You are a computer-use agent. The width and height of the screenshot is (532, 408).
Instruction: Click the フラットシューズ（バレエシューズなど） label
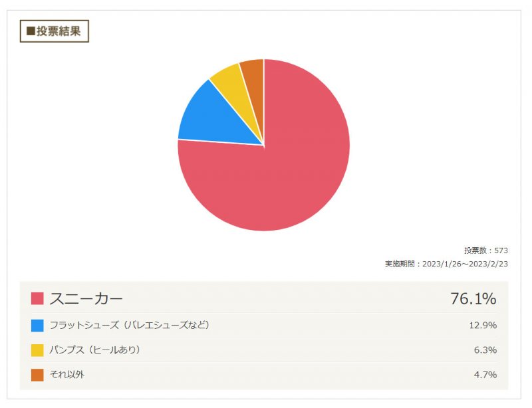coord(129,325)
